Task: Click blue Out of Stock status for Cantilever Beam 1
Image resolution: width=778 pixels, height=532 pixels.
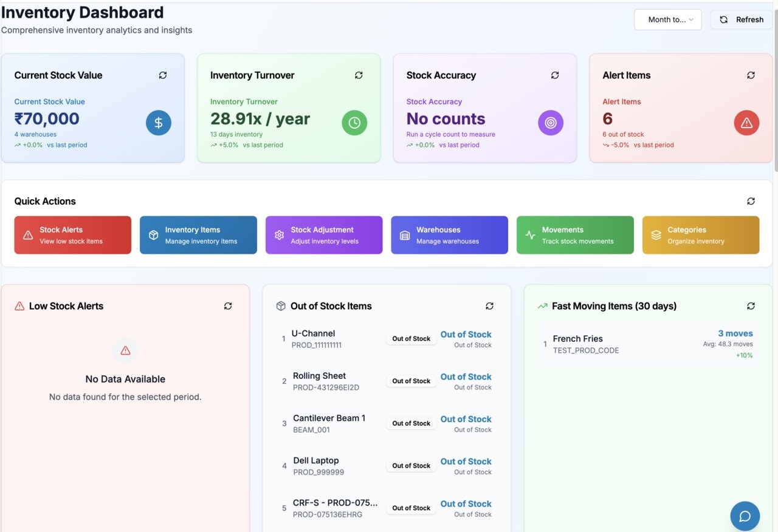Action: click(x=466, y=419)
